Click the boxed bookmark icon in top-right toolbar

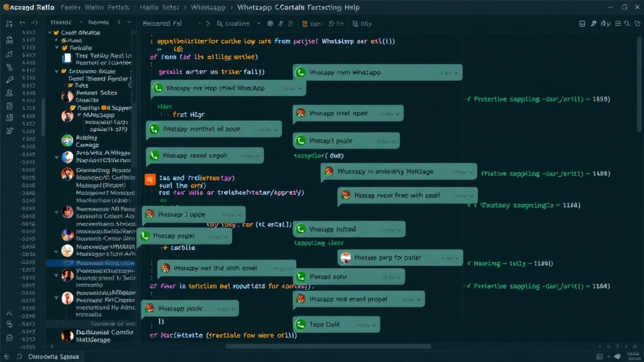click(582, 24)
